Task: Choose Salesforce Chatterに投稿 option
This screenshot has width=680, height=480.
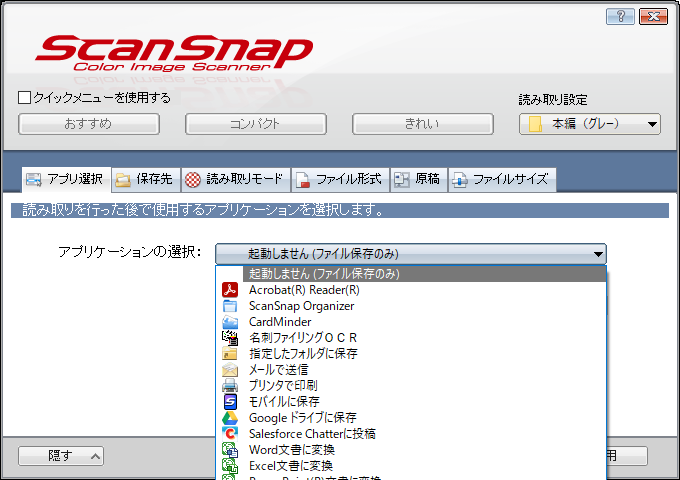Action: tap(411, 434)
